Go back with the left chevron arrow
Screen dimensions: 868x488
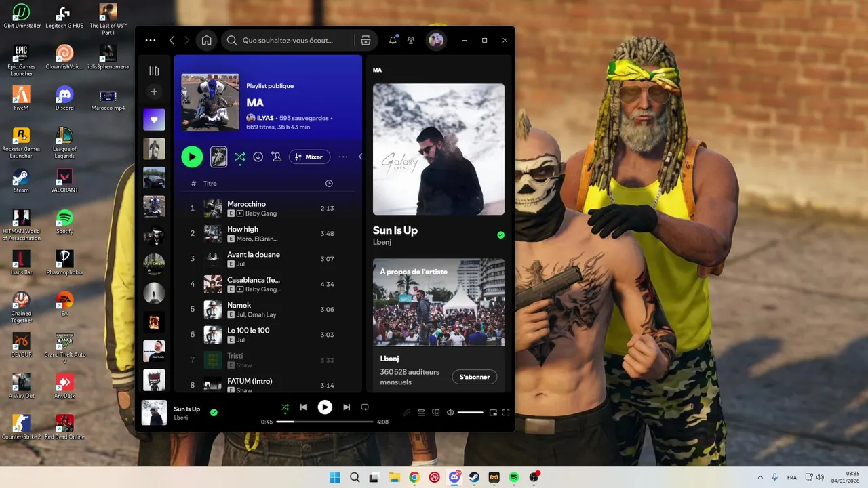click(172, 41)
